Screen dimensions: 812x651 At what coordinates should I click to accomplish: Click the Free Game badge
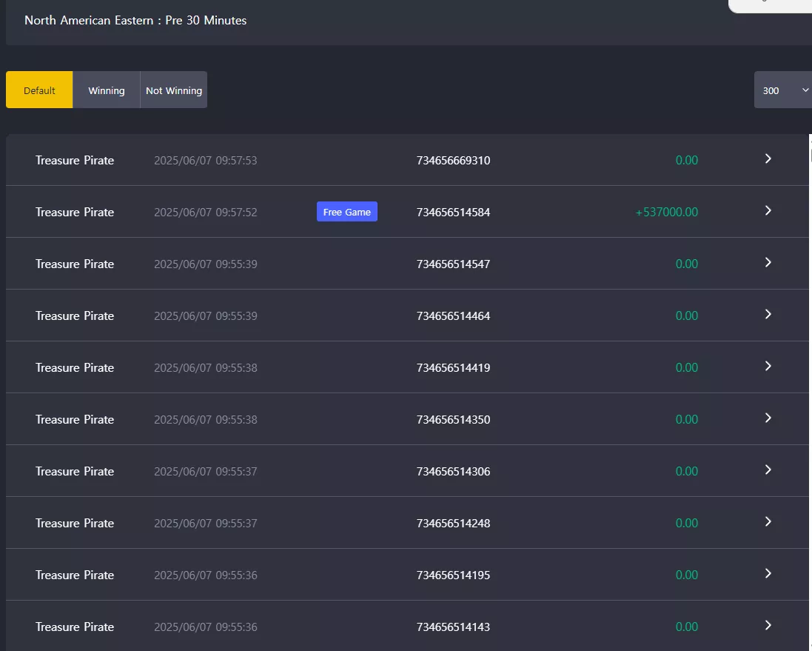[347, 212]
